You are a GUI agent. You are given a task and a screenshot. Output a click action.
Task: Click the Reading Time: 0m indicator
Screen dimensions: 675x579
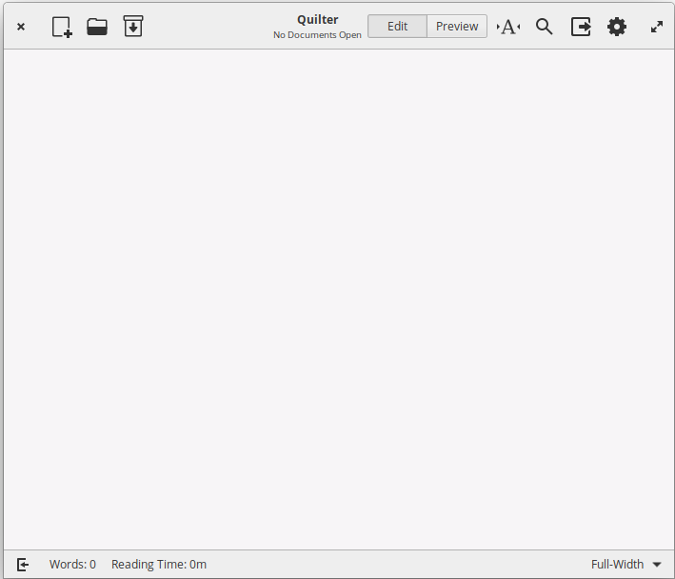[159, 564]
